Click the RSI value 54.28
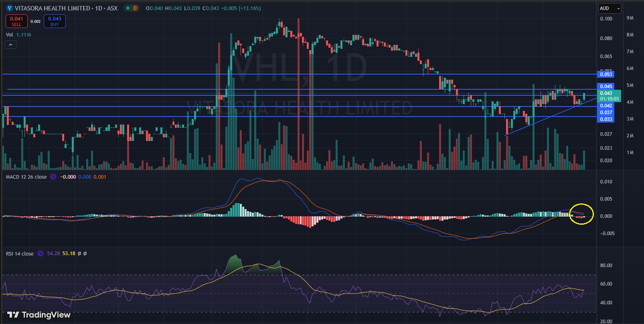Image resolution: width=644 pixels, height=324 pixels. click(x=53, y=254)
